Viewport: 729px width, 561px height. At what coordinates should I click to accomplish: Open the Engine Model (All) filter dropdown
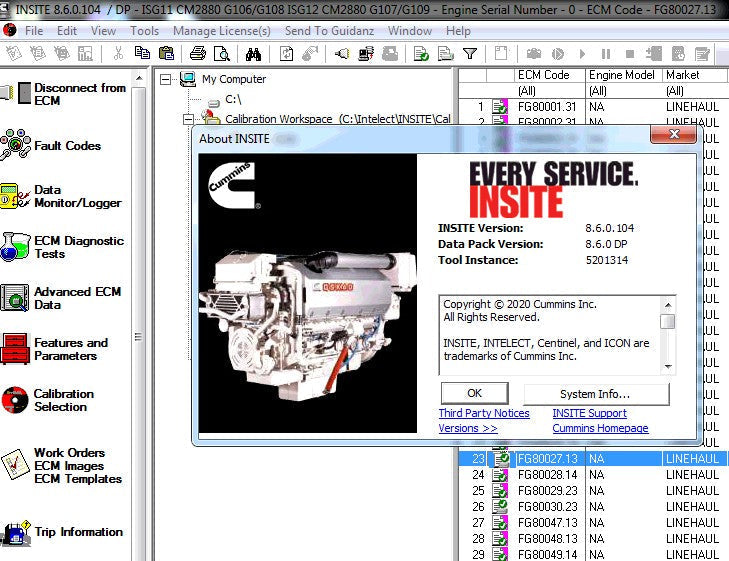(x=623, y=91)
